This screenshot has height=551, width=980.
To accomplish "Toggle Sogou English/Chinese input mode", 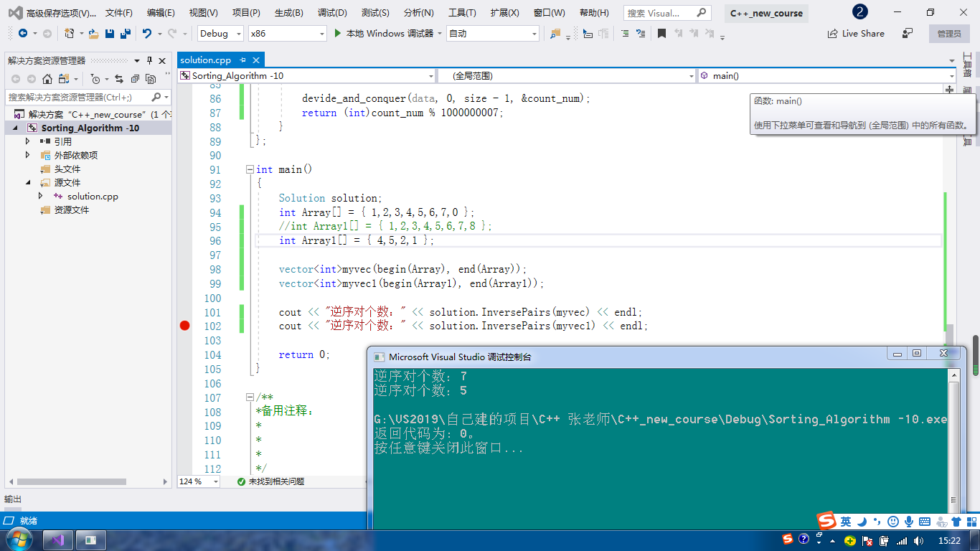I will point(847,522).
